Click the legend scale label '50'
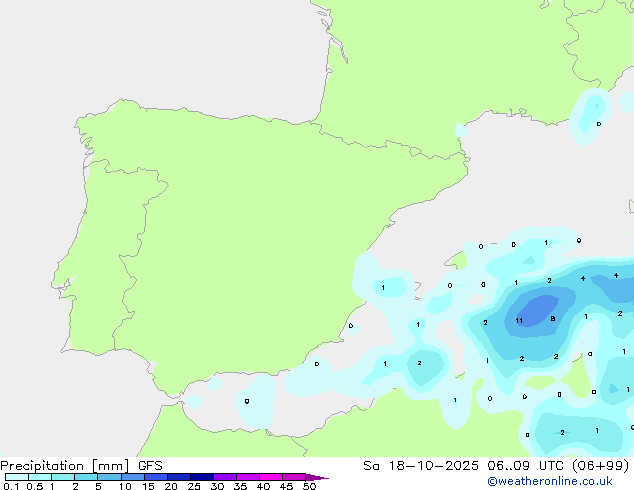The width and height of the screenshot is (634, 490). 309,486
